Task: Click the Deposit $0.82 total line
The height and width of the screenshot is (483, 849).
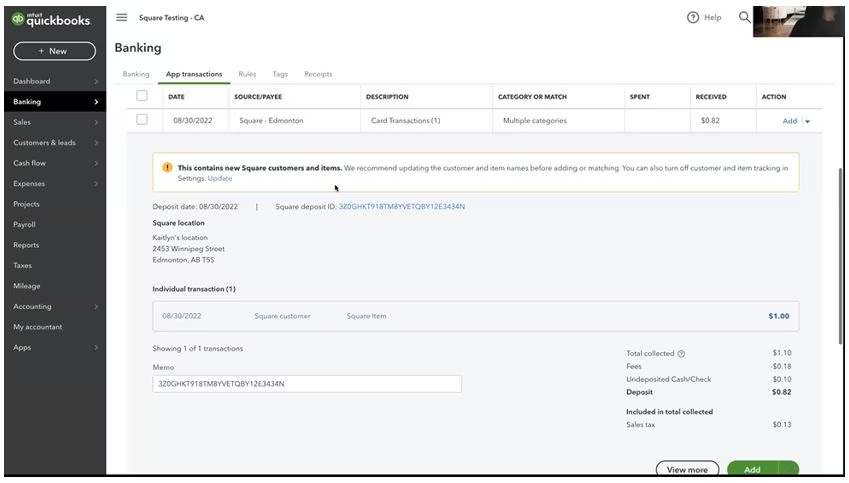Action: coord(709,392)
